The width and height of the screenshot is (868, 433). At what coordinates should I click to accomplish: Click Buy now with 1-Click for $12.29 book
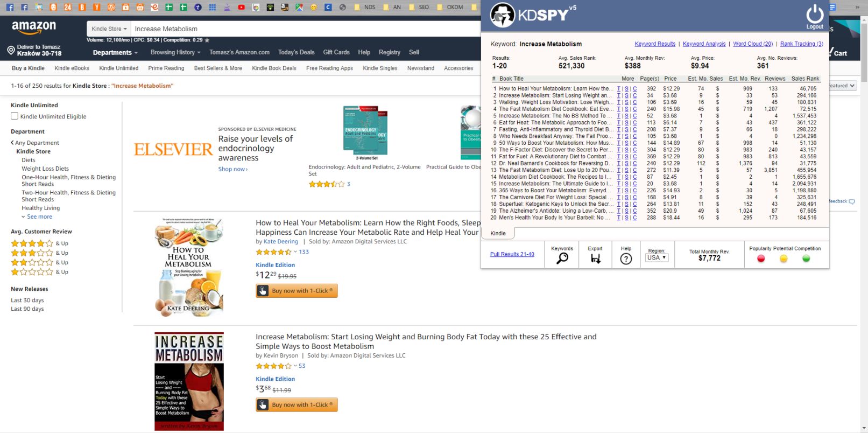coord(297,291)
